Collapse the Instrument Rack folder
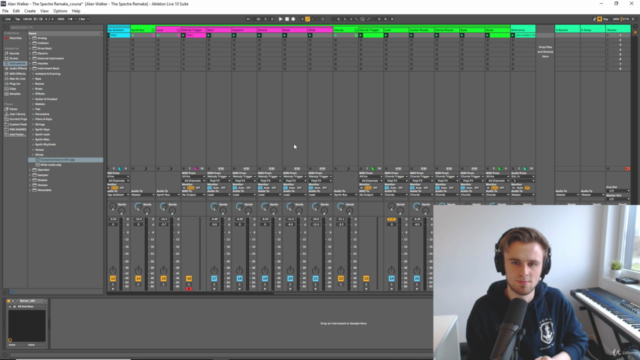 point(30,69)
